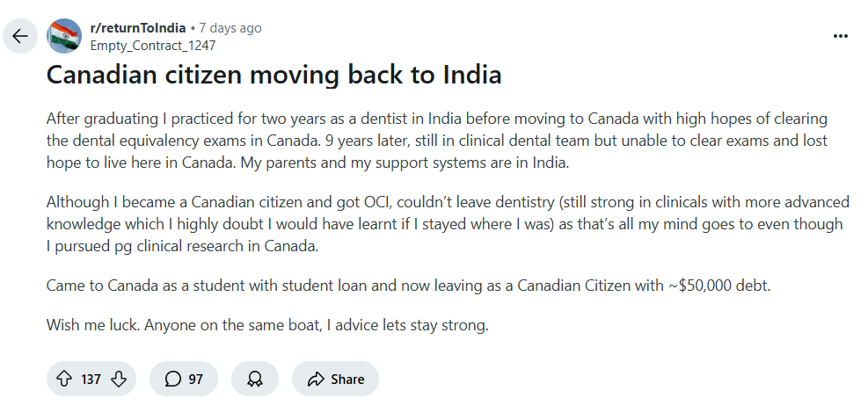This screenshot has height=405, width=868.
Task: Click the 137 vote score
Action: tap(91, 379)
